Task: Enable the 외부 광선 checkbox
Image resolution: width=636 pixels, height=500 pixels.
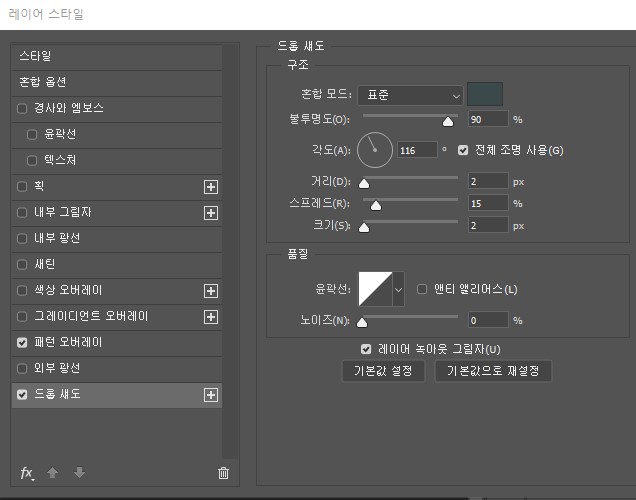Action: tap(22, 369)
